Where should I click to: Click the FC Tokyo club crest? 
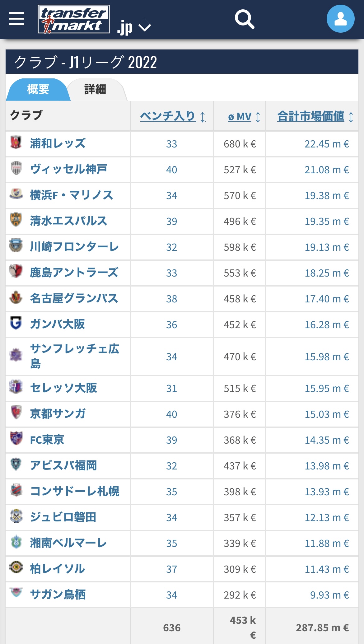16,439
